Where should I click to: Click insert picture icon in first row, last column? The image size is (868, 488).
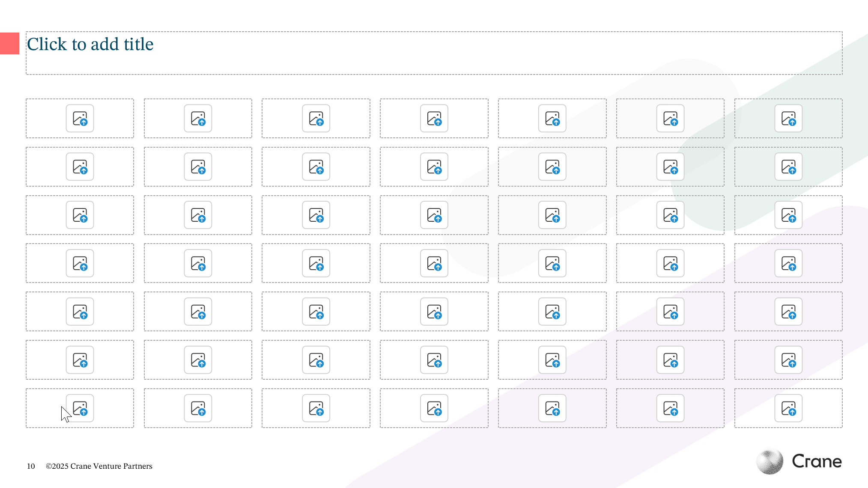coord(788,119)
